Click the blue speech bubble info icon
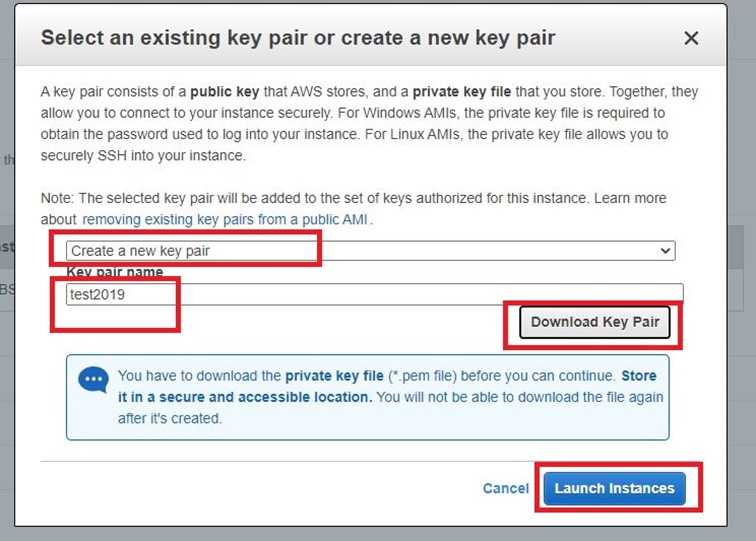The height and width of the screenshot is (541, 756). [x=93, y=380]
